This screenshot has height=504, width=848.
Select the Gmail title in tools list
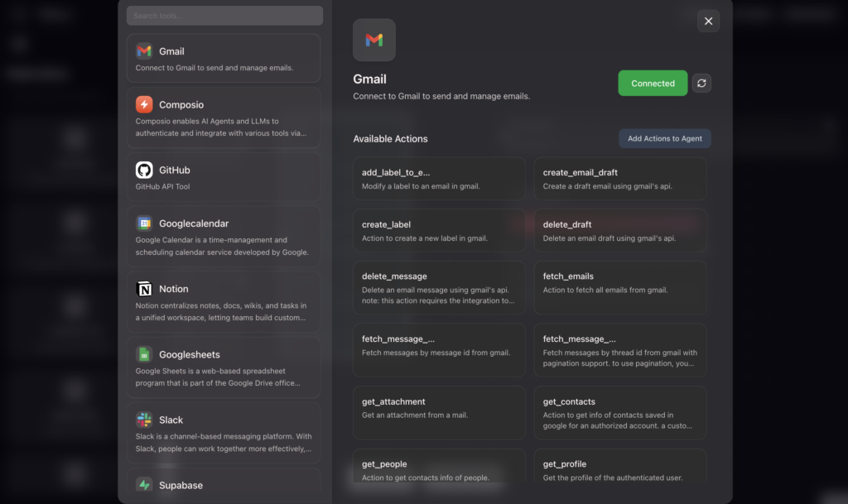[171, 51]
